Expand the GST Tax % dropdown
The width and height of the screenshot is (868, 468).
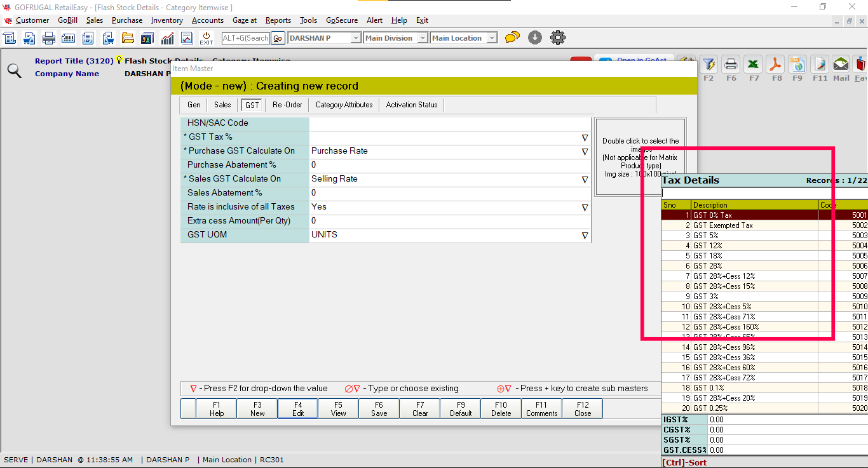click(585, 138)
